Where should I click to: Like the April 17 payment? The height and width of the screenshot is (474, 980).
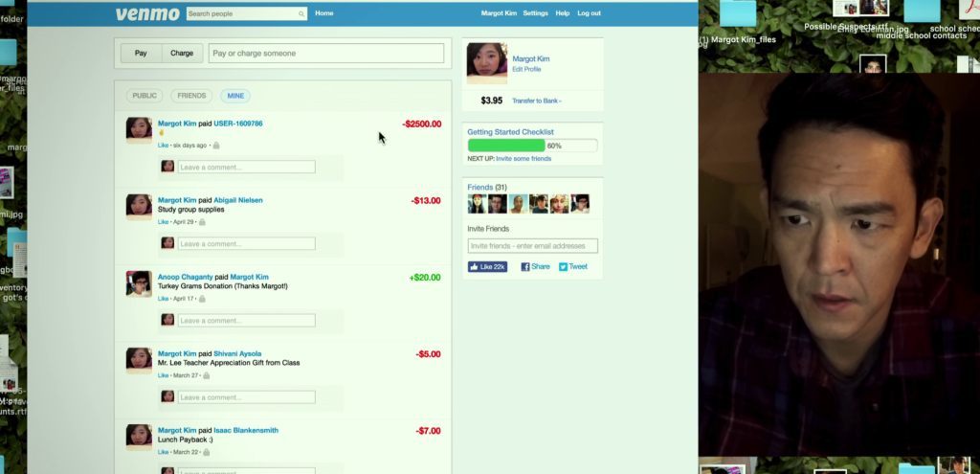pos(163,299)
